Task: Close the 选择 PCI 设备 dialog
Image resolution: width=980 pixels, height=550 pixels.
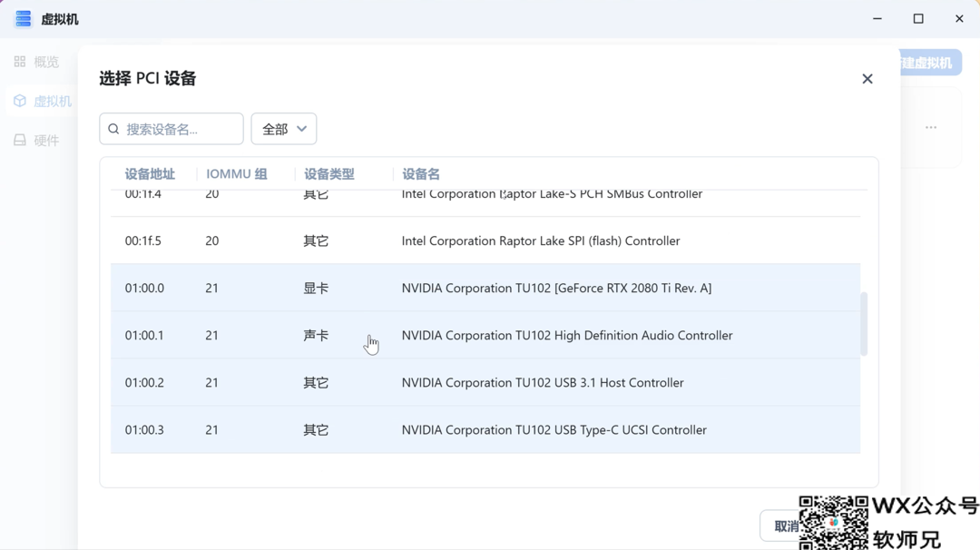Action: [x=867, y=79]
